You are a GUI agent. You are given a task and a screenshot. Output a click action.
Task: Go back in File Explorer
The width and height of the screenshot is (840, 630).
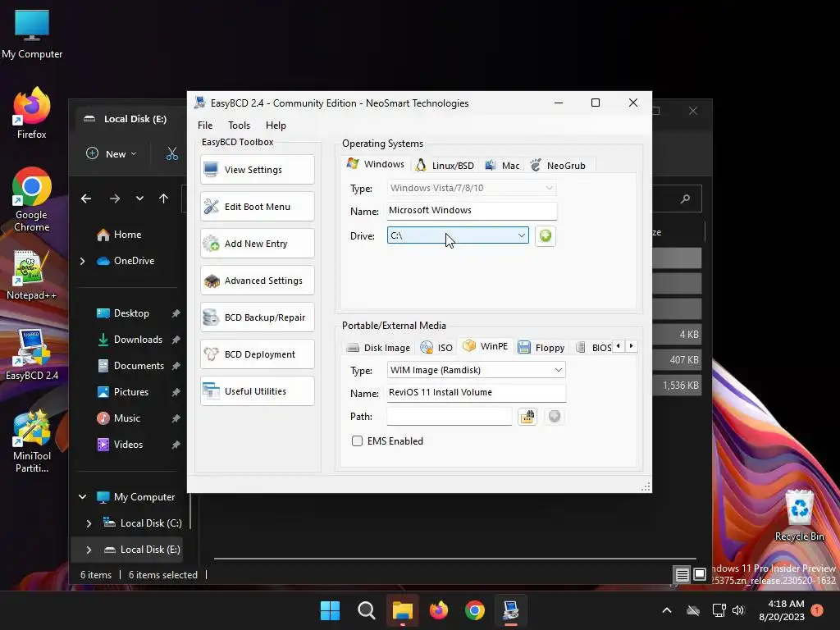tap(85, 199)
